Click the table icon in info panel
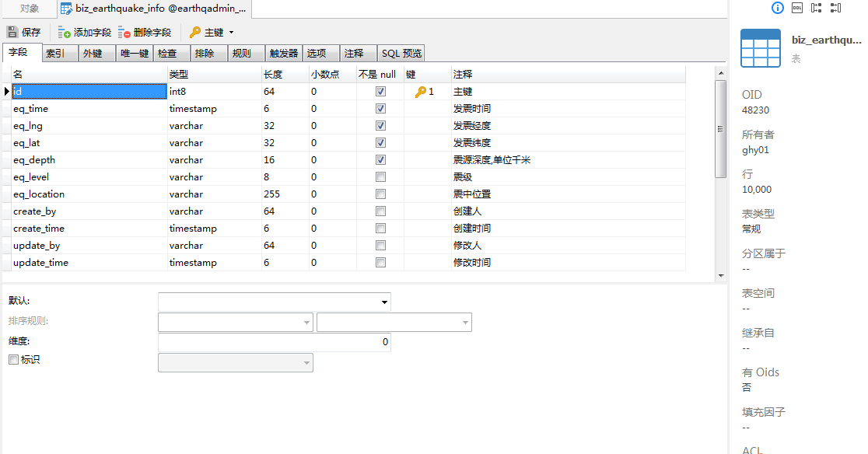Image resolution: width=868 pixels, height=454 pixels. point(761,48)
